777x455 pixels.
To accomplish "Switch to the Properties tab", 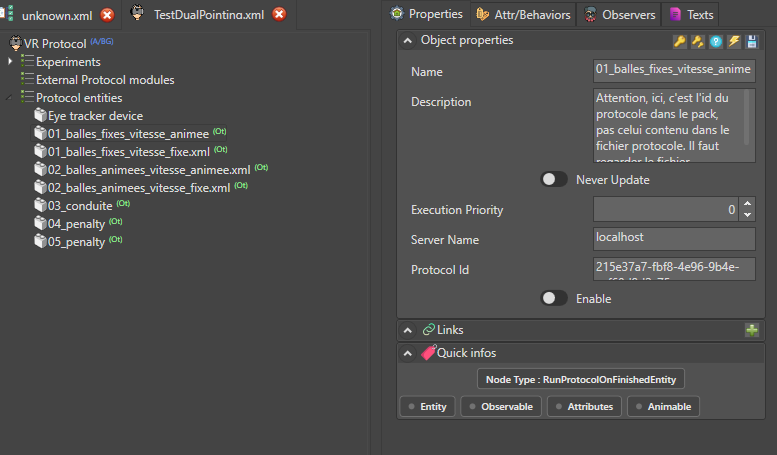I will point(427,14).
